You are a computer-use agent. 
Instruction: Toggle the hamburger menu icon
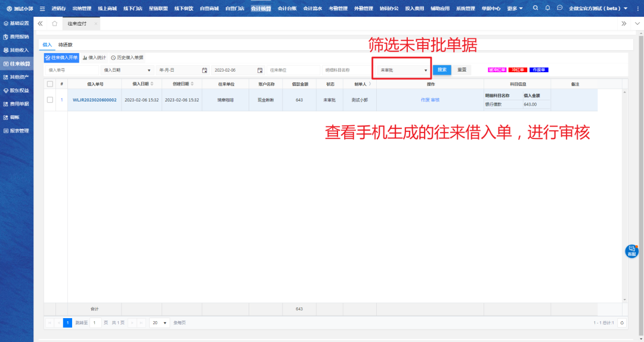pyautogui.click(x=42, y=8)
